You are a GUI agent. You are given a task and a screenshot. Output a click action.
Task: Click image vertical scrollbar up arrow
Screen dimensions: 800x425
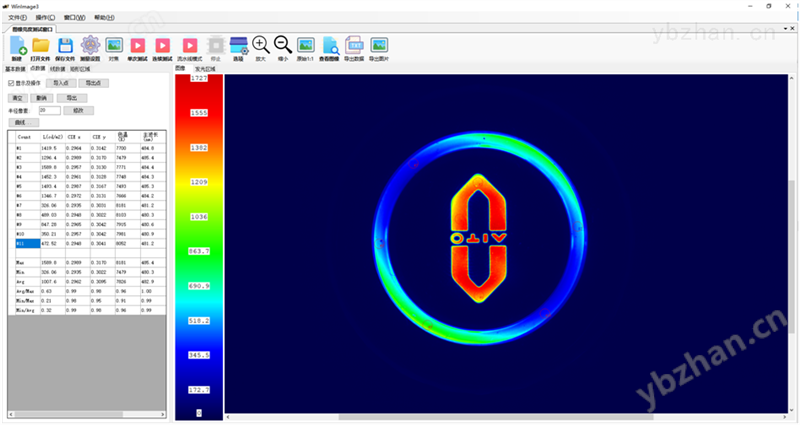click(x=791, y=78)
